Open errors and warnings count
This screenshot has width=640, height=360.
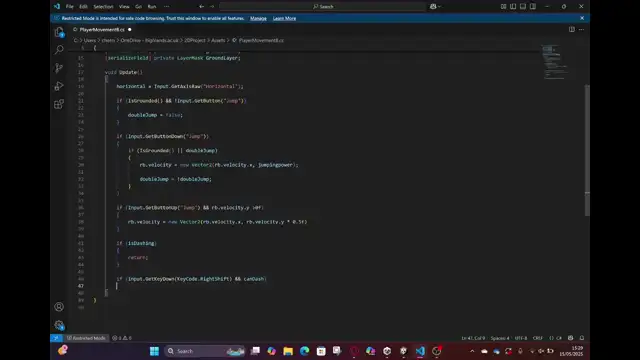[x=122, y=338]
